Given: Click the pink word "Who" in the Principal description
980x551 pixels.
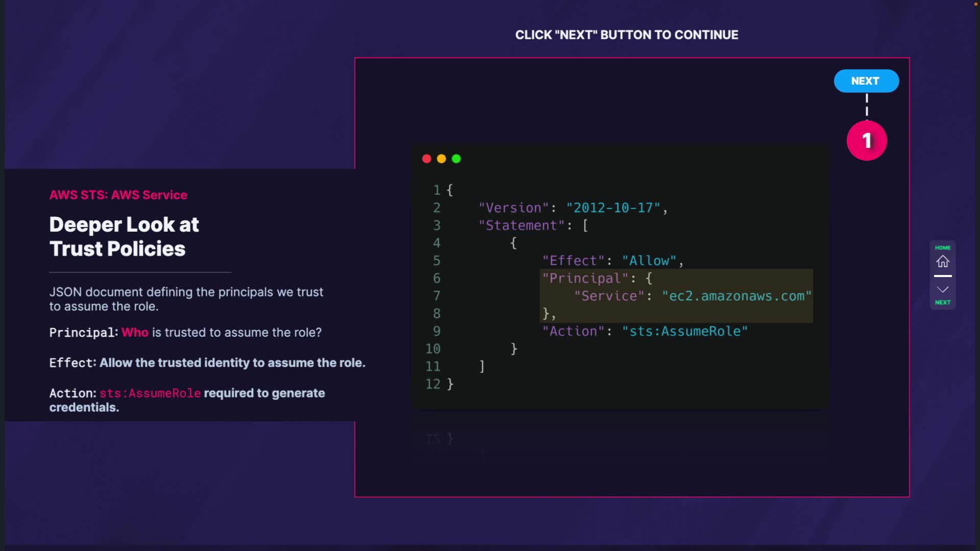Looking at the screenshot, I should [135, 333].
